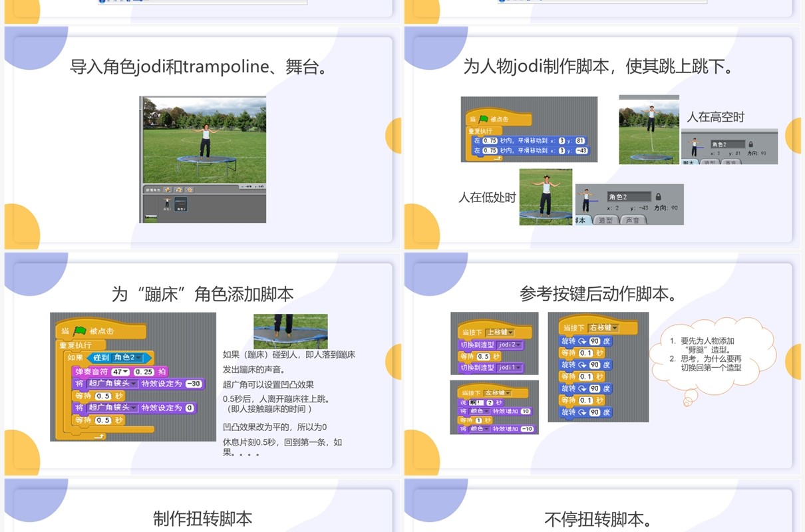
Task: Click the green flag in the trampoline script
Action: click(x=80, y=330)
